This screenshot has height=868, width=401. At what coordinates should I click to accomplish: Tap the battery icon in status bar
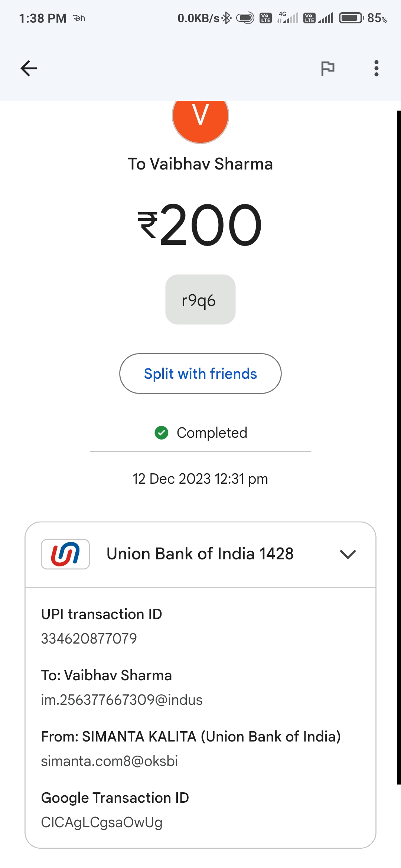coord(351,18)
